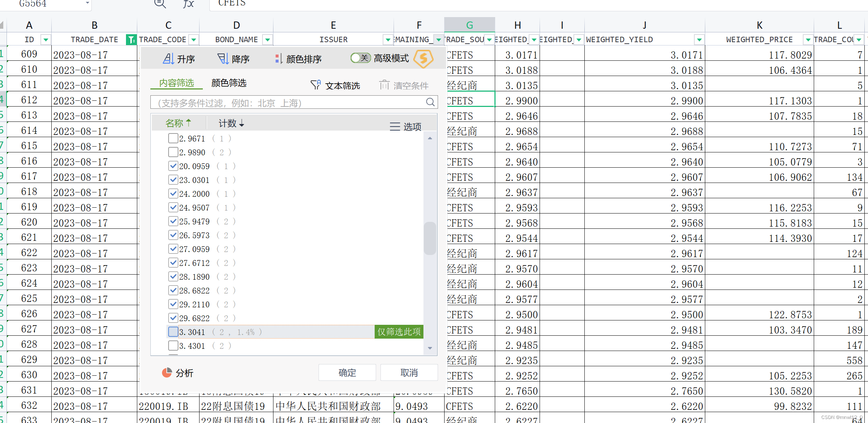Screen dimensions: 868x423
Task: Click the ascending sort (升序) icon
Action: [x=168, y=59]
